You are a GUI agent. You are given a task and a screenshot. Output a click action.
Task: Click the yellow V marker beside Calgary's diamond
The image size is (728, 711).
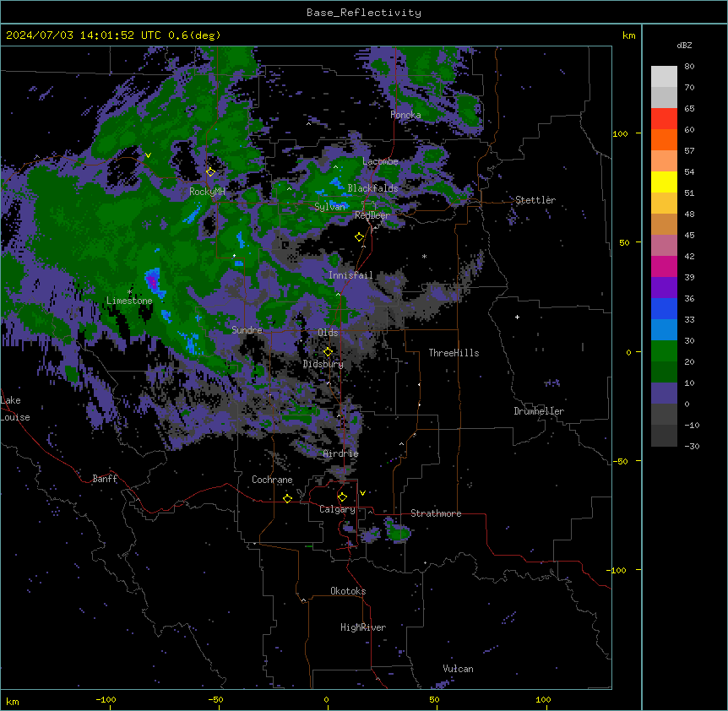pos(362,493)
